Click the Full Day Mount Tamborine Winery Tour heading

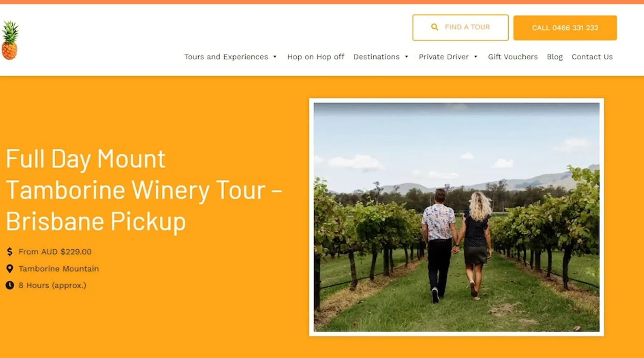144,190
